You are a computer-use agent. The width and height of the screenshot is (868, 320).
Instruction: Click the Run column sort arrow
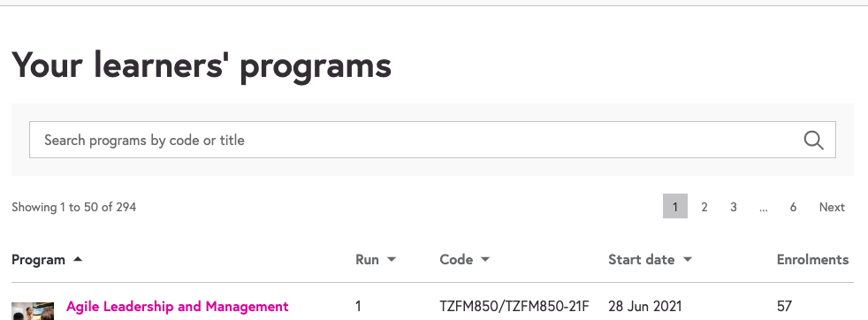[x=392, y=259]
